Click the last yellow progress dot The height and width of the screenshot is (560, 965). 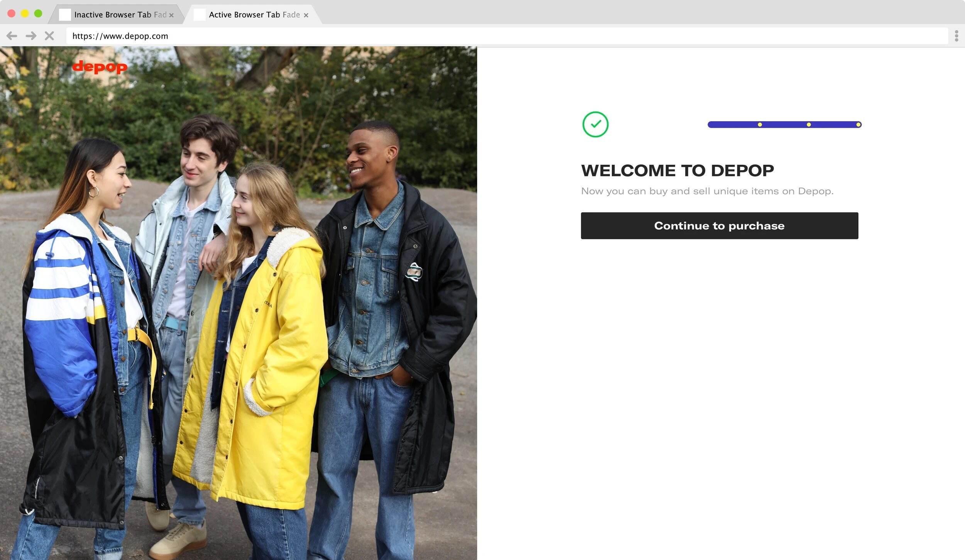pos(858,125)
